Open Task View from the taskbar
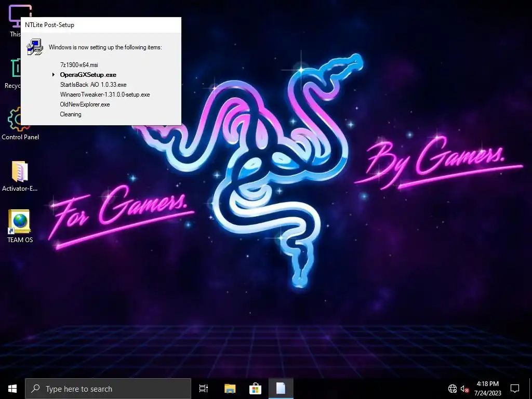Image resolution: width=532 pixels, height=399 pixels. [204, 389]
